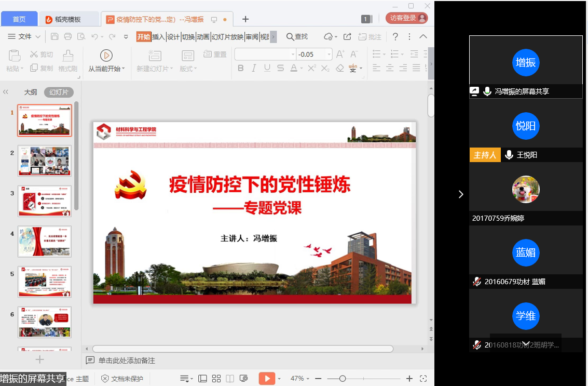Open the zoom percentage 47% dropdown
This screenshot has width=588, height=386.
pyautogui.click(x=300, y=378)
